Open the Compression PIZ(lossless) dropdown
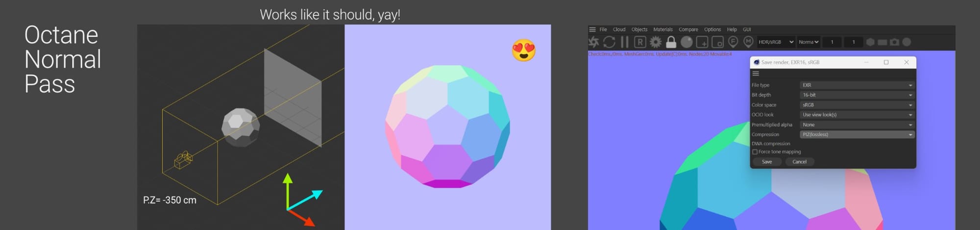This screenshot has height=230, width=980. tap(857, 134)
